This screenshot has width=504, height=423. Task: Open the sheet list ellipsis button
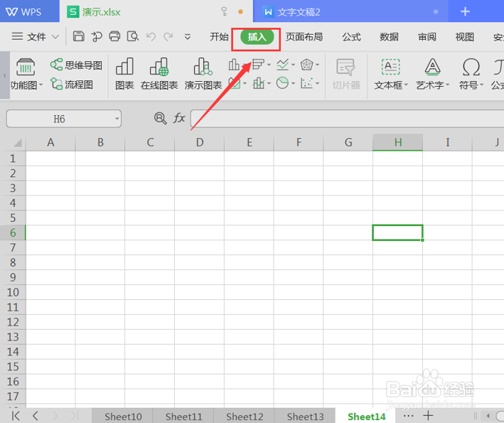pyautogui.click(x=408, y=415)
